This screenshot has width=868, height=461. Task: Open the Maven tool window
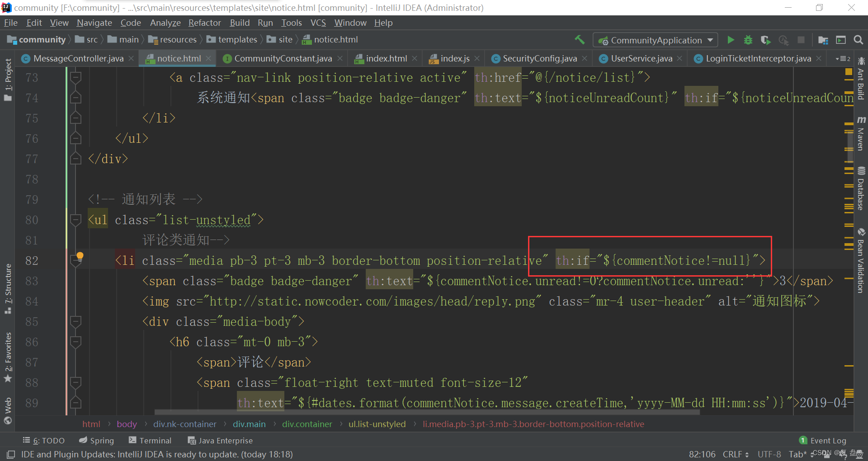pyautogui.click(x=861, y=133)
